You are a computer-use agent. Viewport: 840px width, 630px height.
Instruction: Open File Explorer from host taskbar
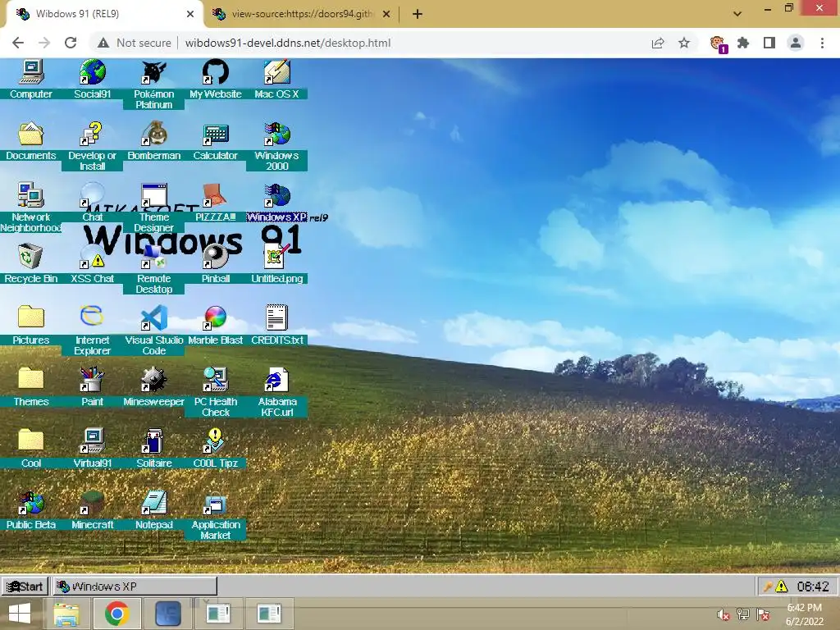coord(66,614)
